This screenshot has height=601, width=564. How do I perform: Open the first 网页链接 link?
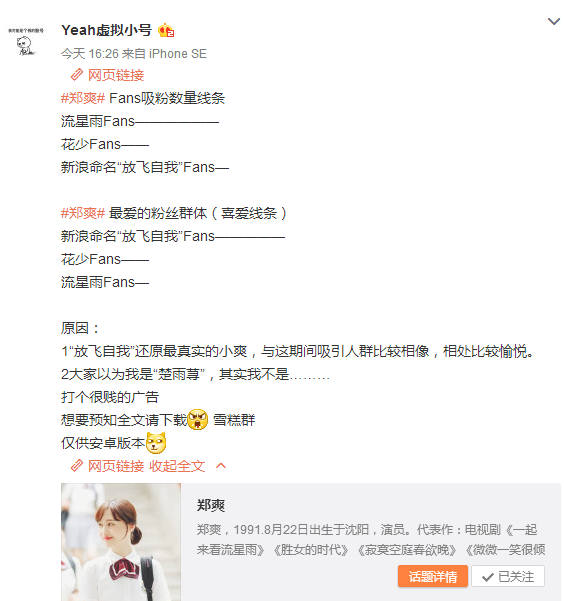[116, 75]
